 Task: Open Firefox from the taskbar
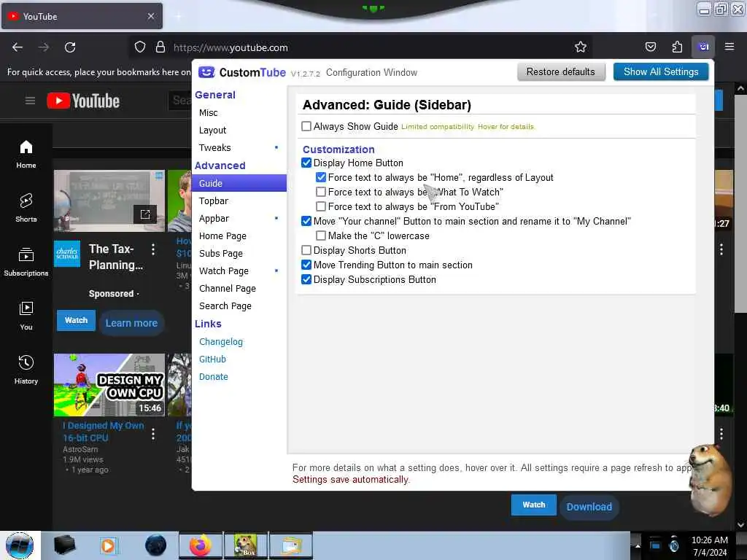201,545
